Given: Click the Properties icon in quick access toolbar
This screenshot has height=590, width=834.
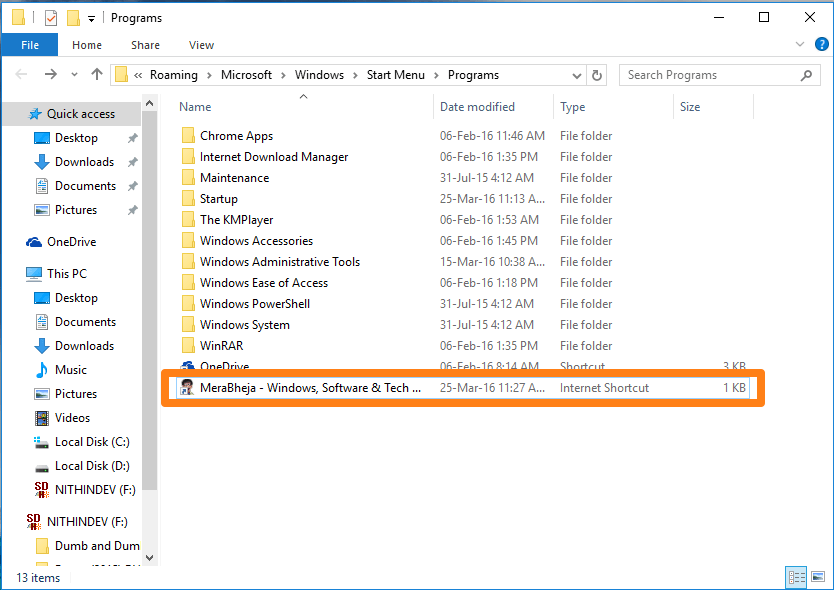Looking at the screenshot, I should tap(51, 18).
